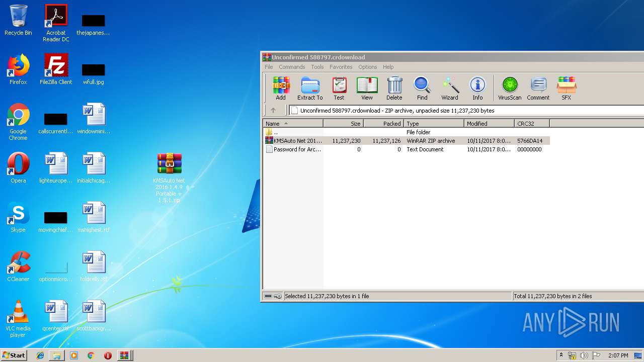This screenshot has height=362, width=644.
Task: Select the parent folder '..' row
Action: [x=407, y=132]
